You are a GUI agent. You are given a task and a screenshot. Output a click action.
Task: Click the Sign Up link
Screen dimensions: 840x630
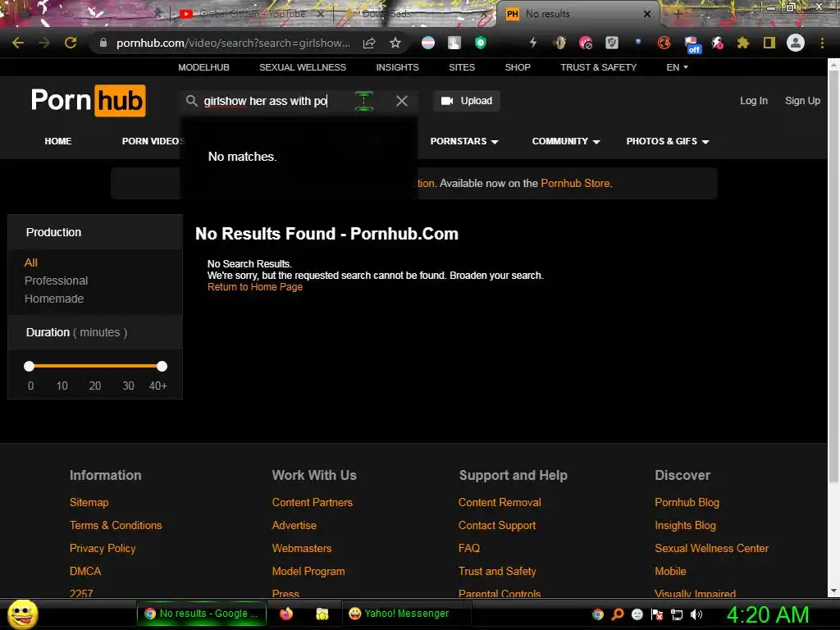(802, 101)
